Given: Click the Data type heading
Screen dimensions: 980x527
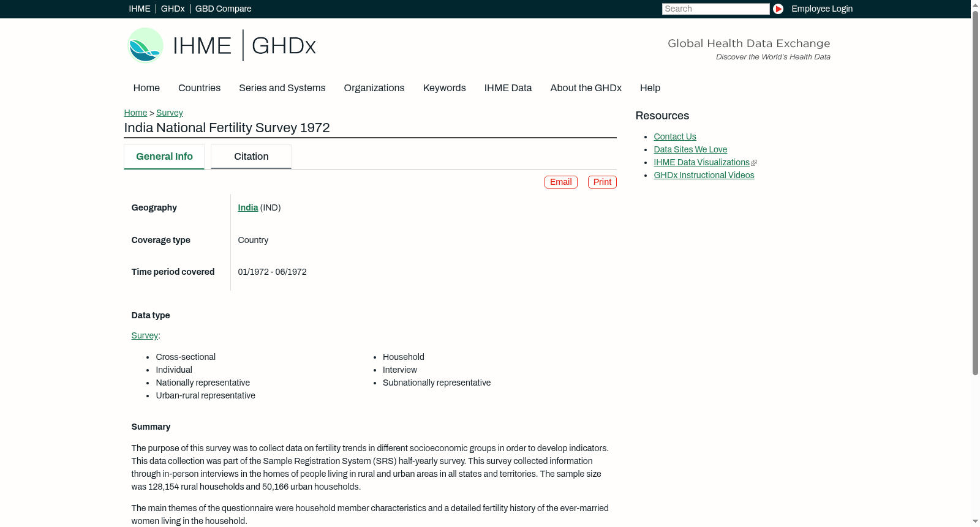Looking at the screenshot, I should (x=151, y=315).
